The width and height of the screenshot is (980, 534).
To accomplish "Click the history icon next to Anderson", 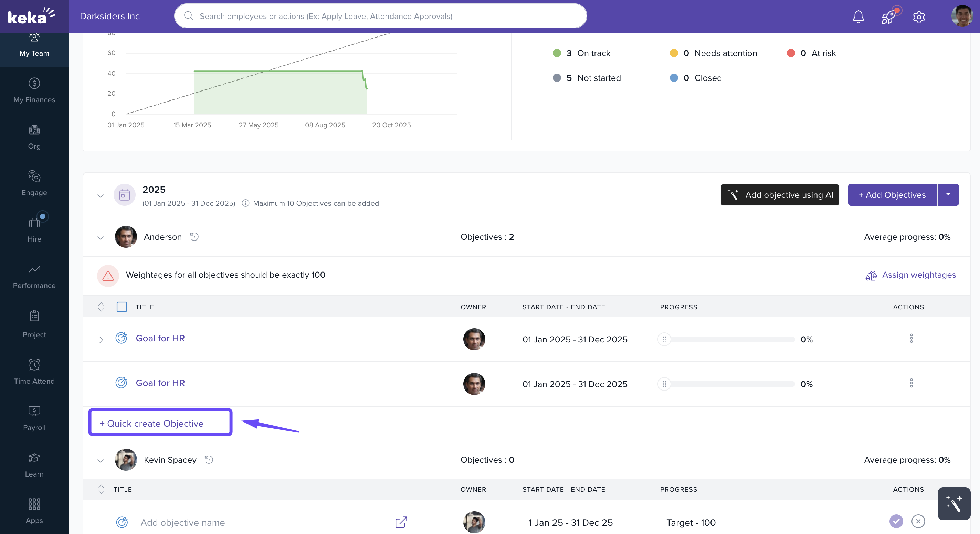I will pyautogui.click(x=194, y=237).
